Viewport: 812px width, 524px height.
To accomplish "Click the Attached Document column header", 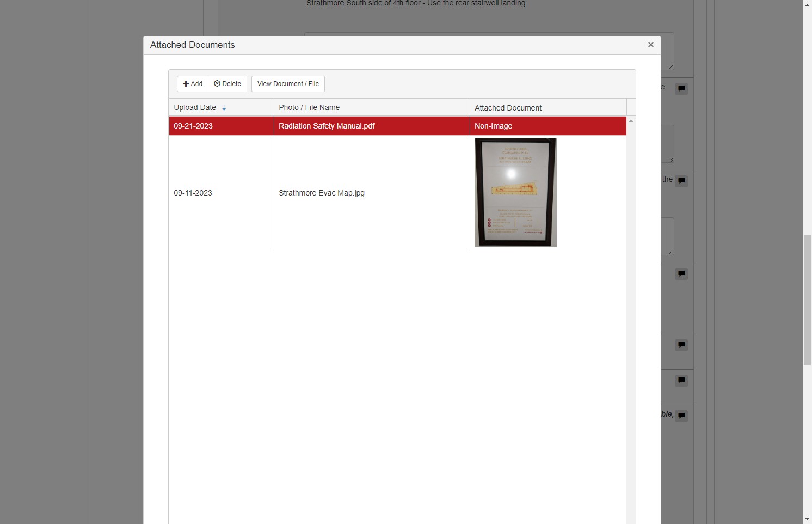I will point(548,107).
